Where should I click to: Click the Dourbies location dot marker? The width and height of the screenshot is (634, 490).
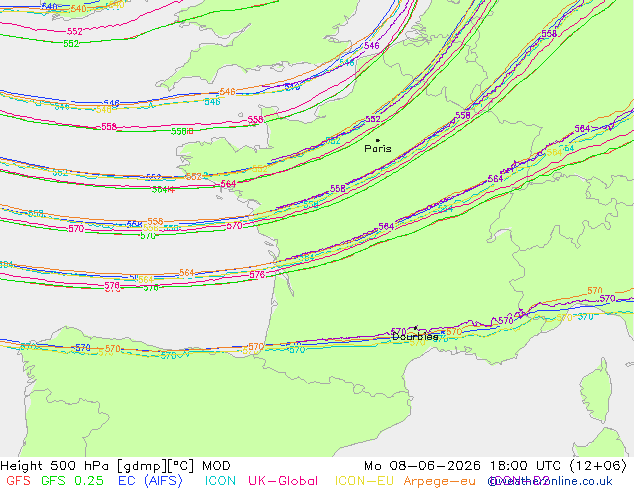[x=416, y=328]
